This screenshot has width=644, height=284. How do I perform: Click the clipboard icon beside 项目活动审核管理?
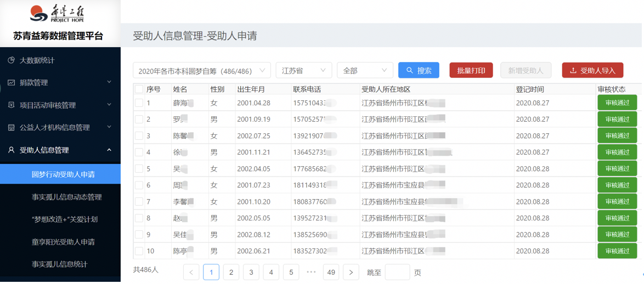pos(12,105)
